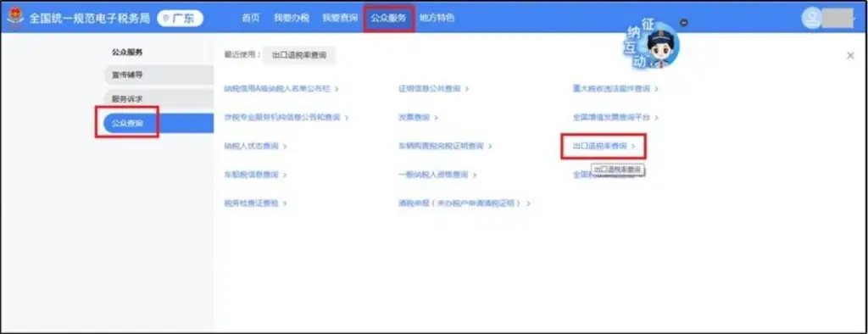Select 宣传辅导 in the left sidebar
This screenshot has height=334, width=868.
(159, 75)
